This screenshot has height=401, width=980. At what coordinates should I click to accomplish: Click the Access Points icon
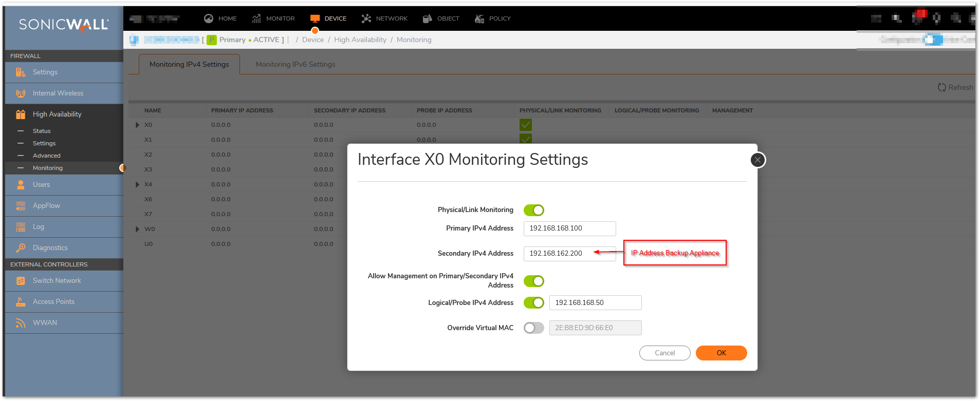coord(21,302)
